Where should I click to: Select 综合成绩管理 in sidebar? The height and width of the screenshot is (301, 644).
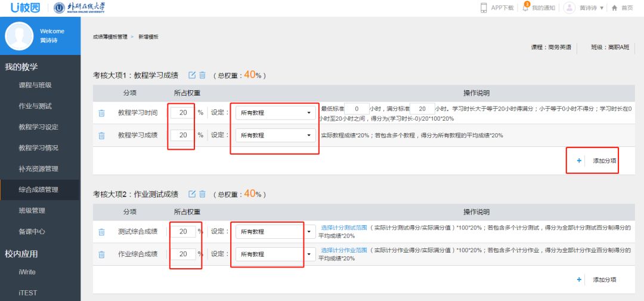point(39,189)
